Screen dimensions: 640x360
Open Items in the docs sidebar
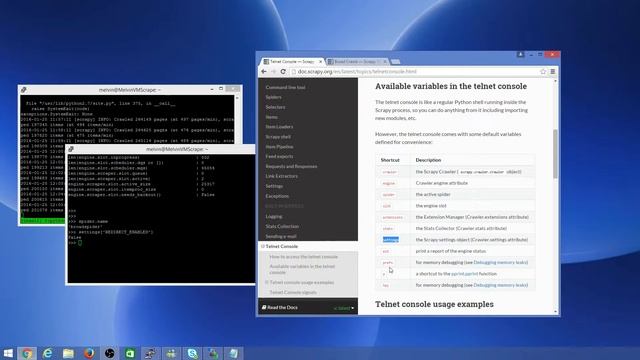point(271,117)
